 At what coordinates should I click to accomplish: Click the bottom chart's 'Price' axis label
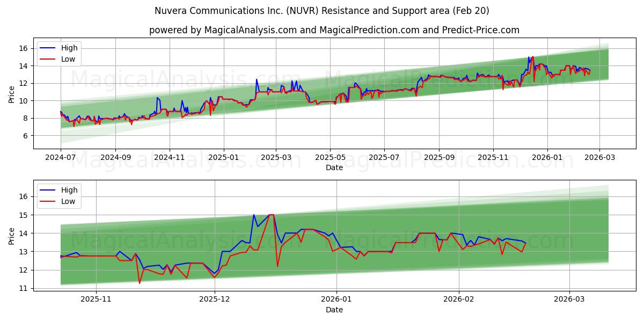(x=12, y=235)
